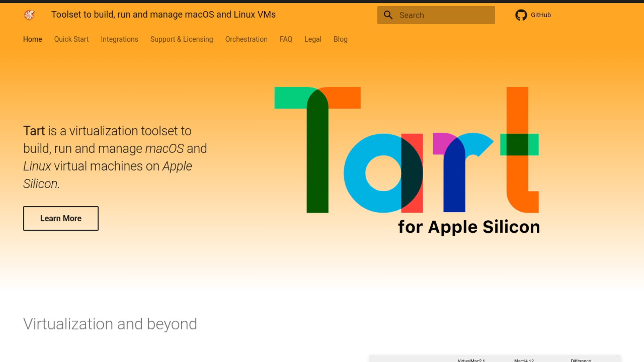Click the 'Mac14,12' column header
Screen dimensions: 644x362
[524, 360]
